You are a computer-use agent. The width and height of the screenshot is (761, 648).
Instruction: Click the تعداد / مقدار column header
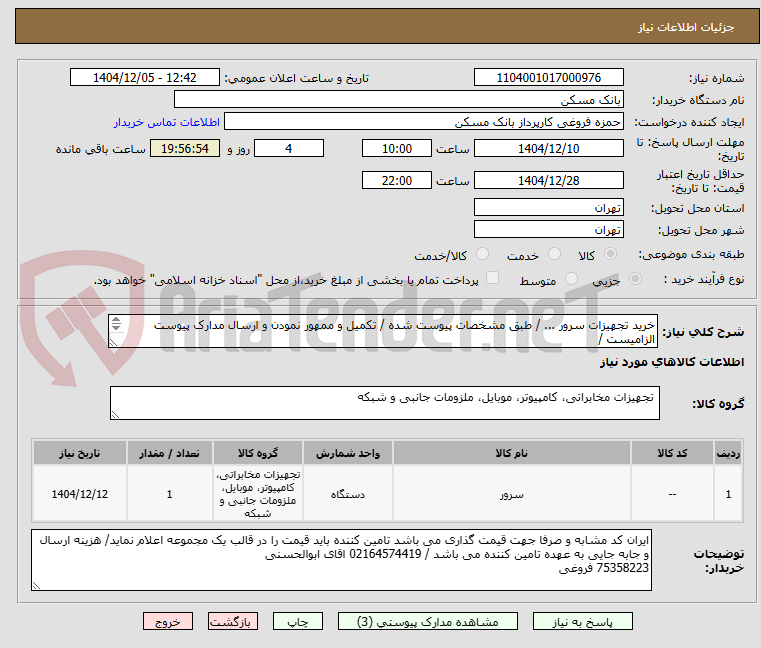[169, 453]
